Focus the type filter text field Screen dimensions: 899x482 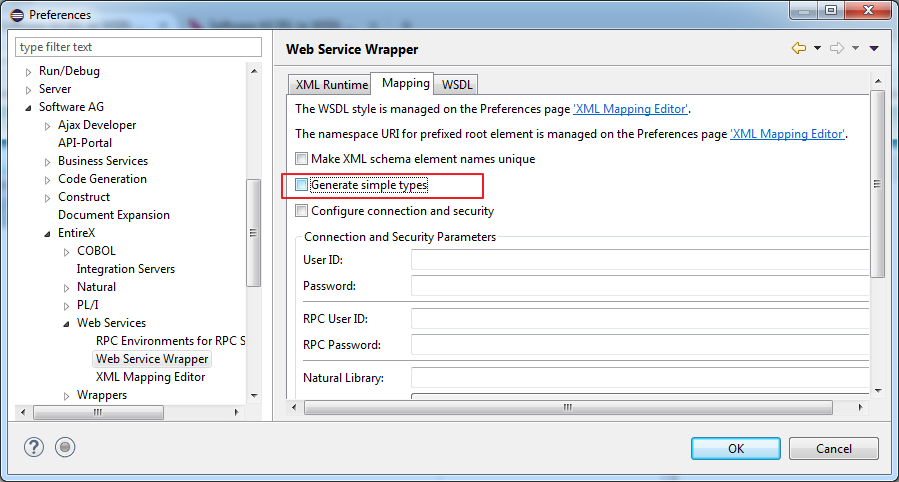[x=138, y=47]
